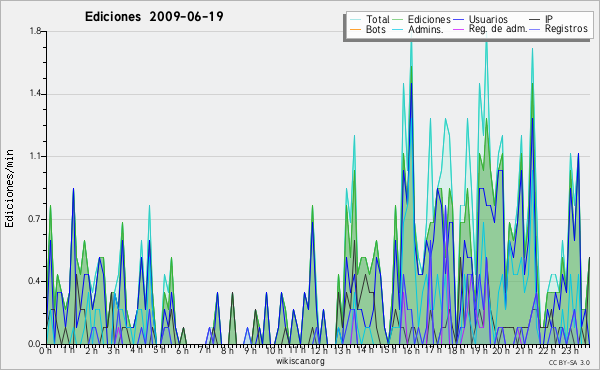Image resolution: width=600 pixels, height=370 pixels.
Task: Click the chart title Ediciones 2009-06-19
Action: click(x=154, y=17)
